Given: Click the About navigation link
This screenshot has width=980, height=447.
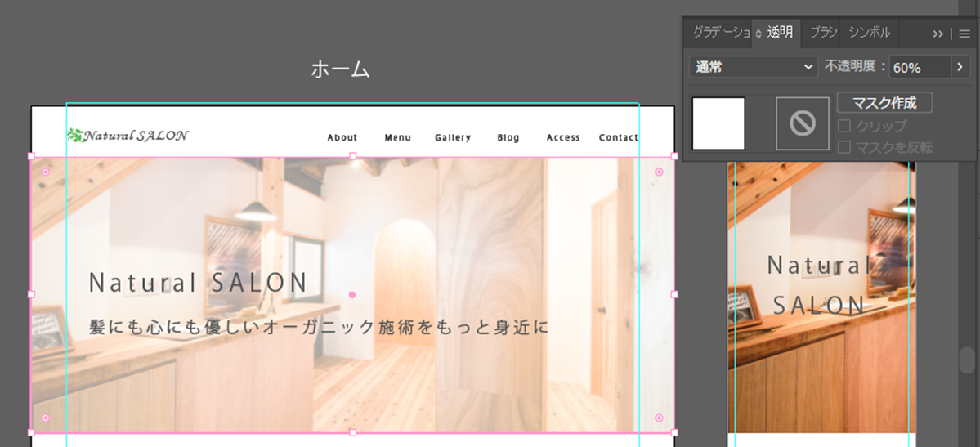Looking at the screenshot, I should click(x=342, y=137).
